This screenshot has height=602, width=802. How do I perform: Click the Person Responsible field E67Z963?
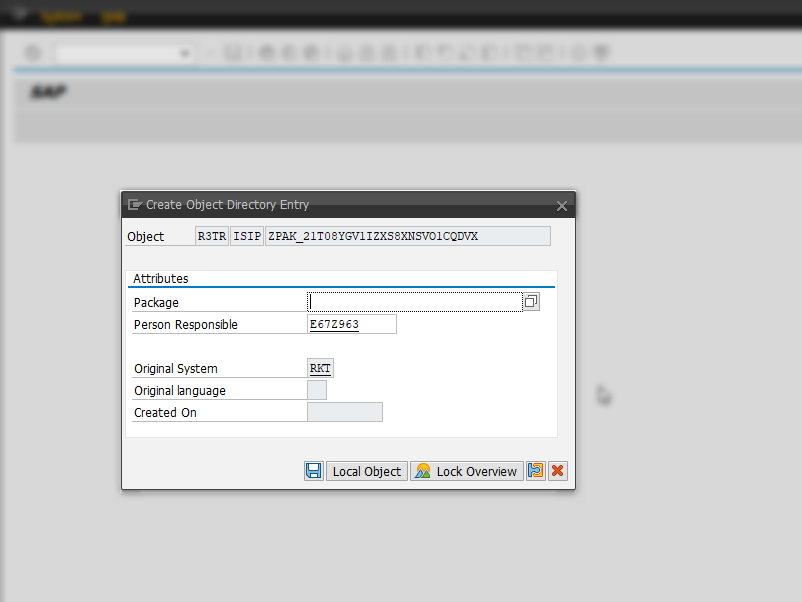point(352,324)
